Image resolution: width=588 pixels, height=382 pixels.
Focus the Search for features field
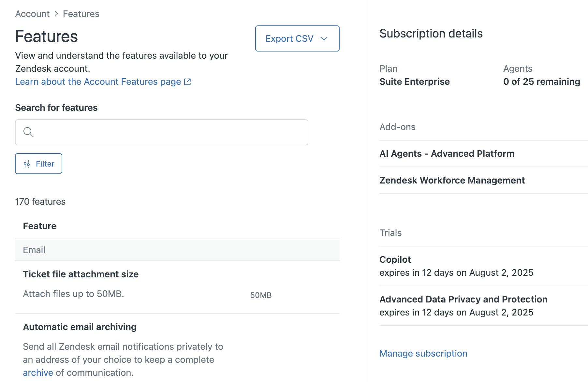162,132
